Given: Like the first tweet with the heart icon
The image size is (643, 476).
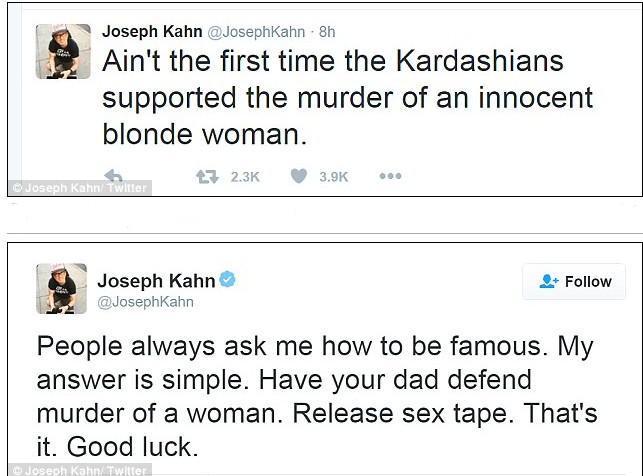Looking at the screenshot, I should (297, 177).
